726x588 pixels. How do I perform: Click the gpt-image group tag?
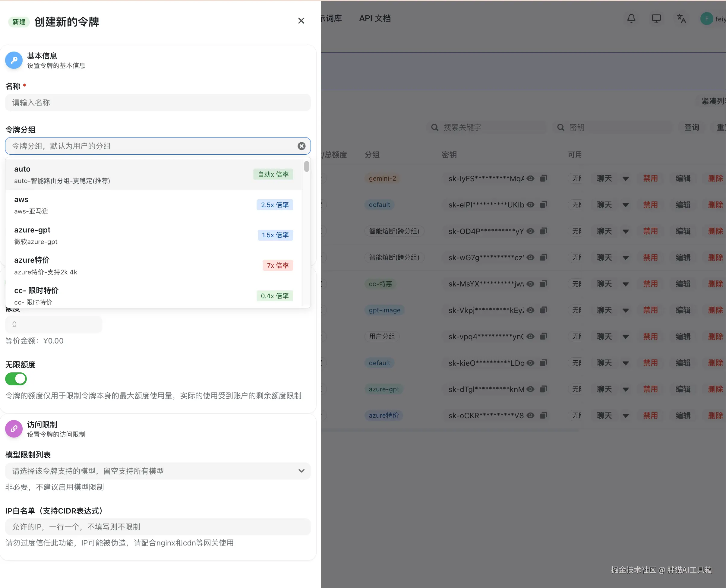click(384, 310)
